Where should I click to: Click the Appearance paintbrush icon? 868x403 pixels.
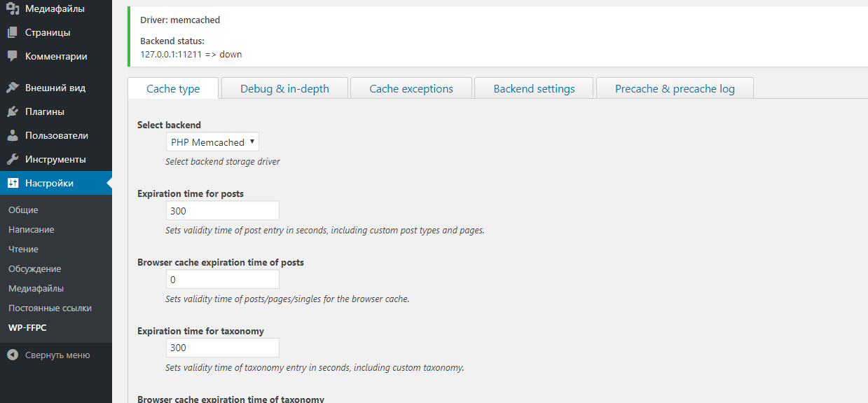pyautogui.click(x=13, y=88)
